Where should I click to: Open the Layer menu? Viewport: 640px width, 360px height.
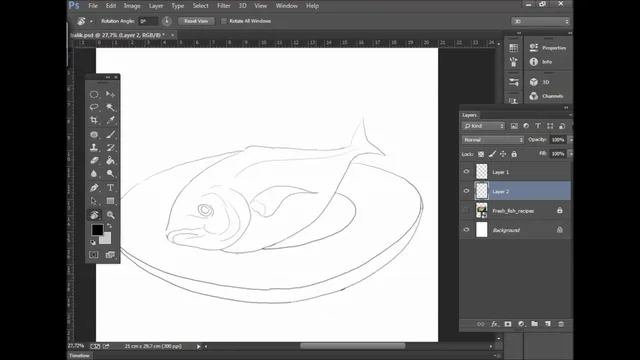coord(156,6)
